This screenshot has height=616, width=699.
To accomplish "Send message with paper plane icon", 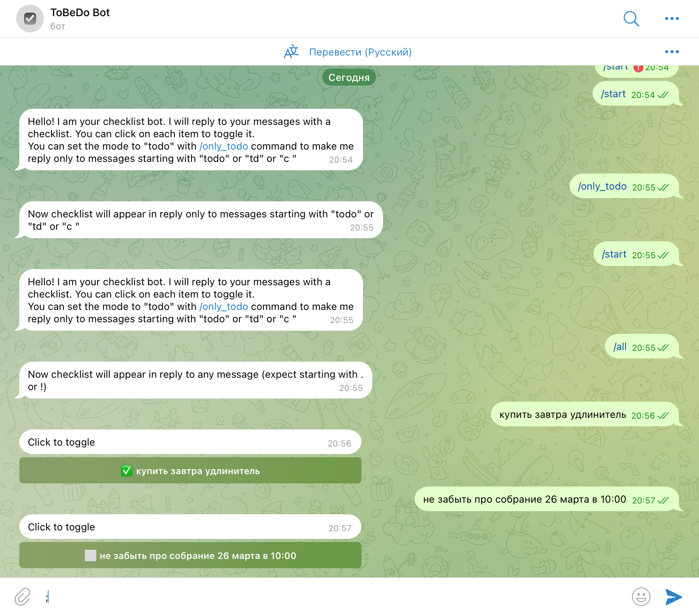I will tap(674, 597).
